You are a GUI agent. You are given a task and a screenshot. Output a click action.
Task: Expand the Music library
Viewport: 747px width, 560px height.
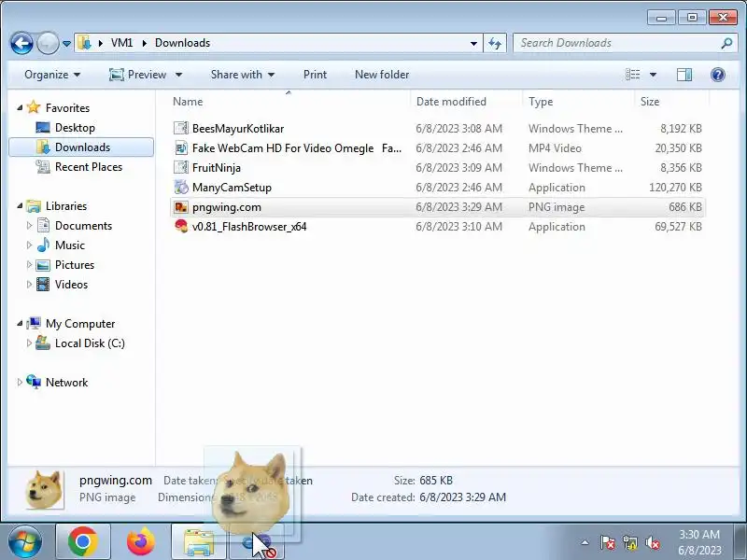point(29,245)
